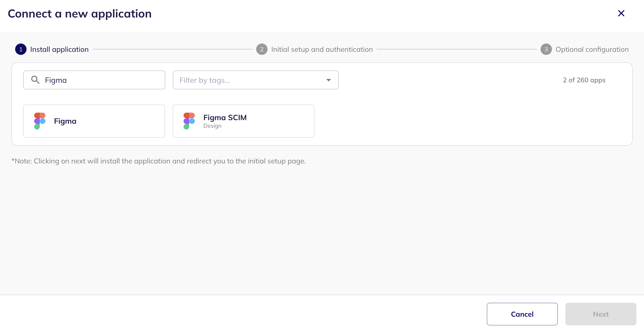Click the step 1 number circle
Screen dimensions: 644x333
[21, 49]
